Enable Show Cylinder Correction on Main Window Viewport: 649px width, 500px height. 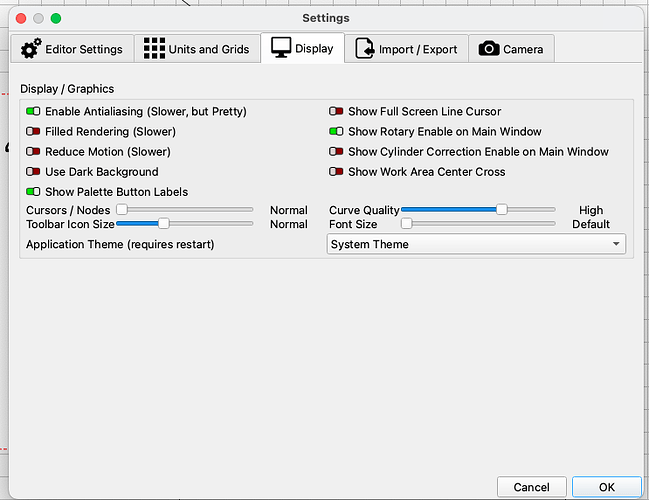click(x=337, y=152)
